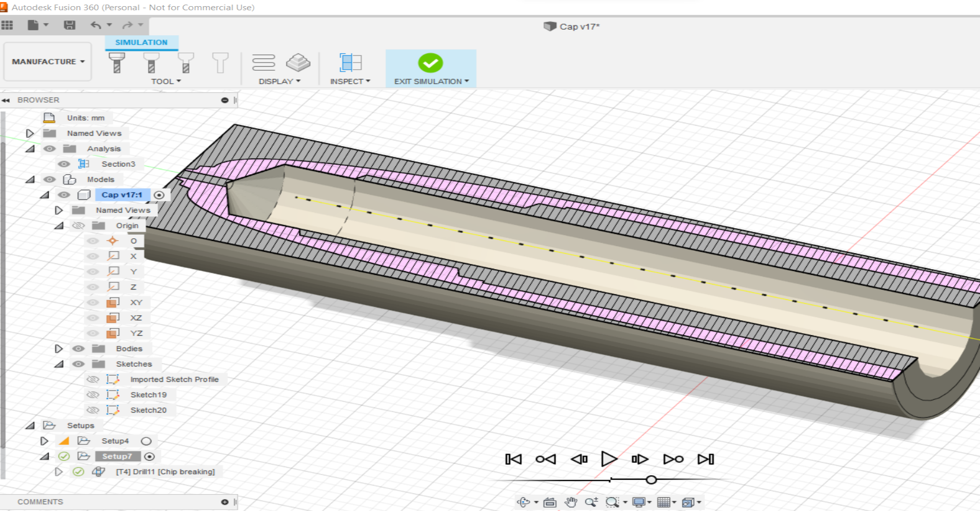
Task: Collapse the Models node
Action: 30,180
